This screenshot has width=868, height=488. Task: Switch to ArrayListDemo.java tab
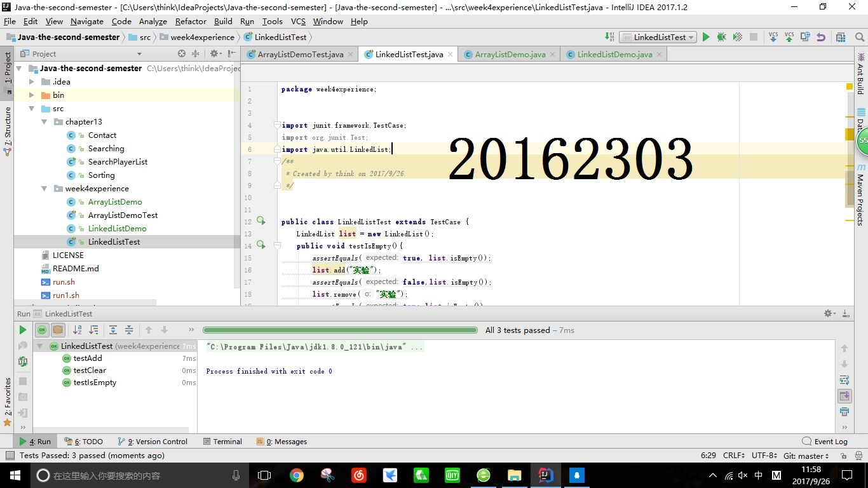510,55
